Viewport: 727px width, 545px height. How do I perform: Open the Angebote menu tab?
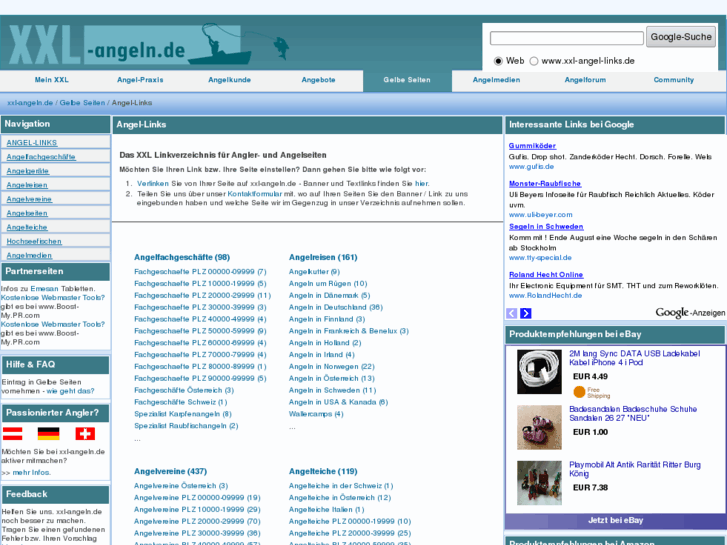click(x=319, y=80)
